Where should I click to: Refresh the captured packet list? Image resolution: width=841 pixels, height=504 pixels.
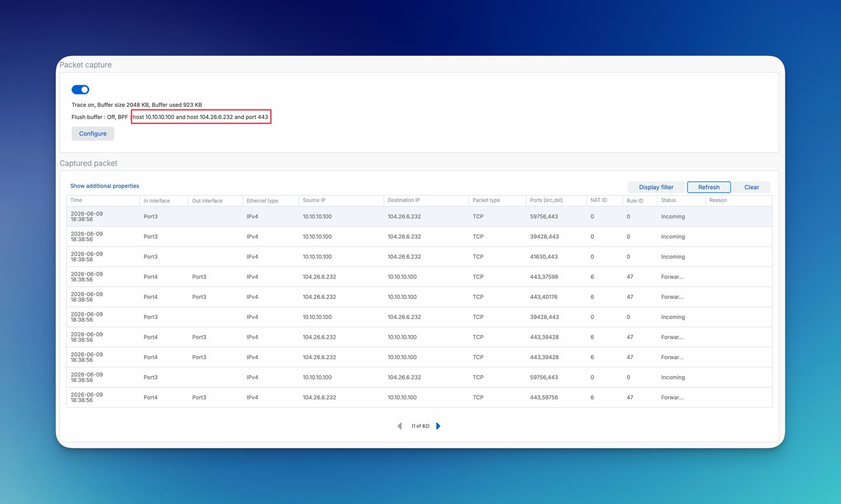click(x=708, y=187)
